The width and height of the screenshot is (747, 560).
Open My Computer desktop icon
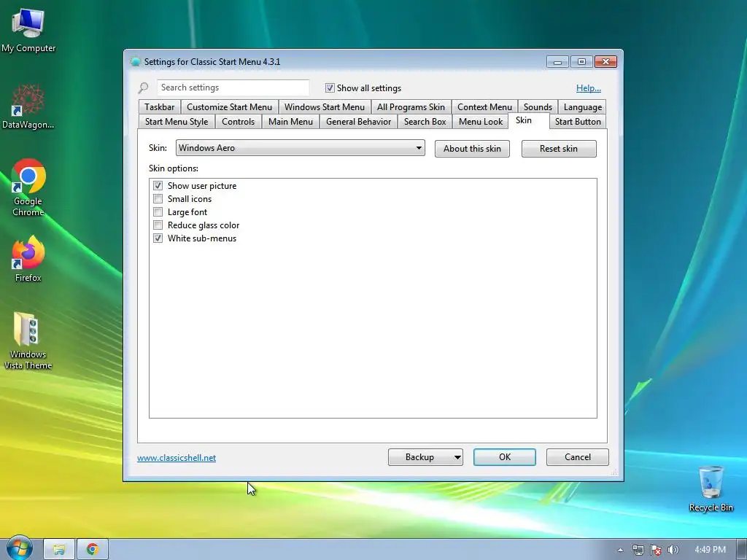pyautogui.click(x=28, y=31)
